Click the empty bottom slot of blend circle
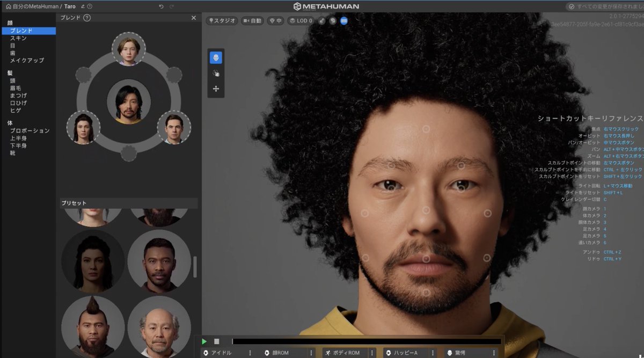 click(128, 154)
